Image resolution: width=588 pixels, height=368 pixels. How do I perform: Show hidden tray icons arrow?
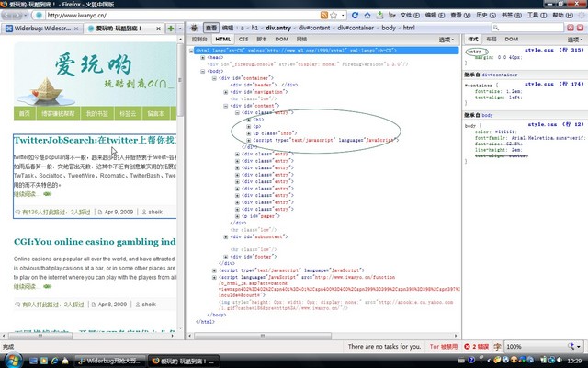point(489,360)
